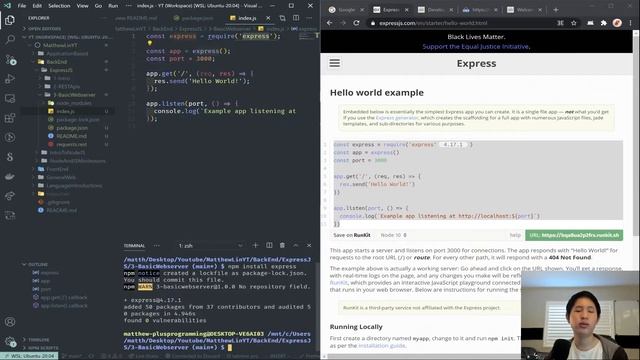Viewport: 640px width, 360px height.
Task: Open the Chrome three-dot menu
Action: pos(631,23)
